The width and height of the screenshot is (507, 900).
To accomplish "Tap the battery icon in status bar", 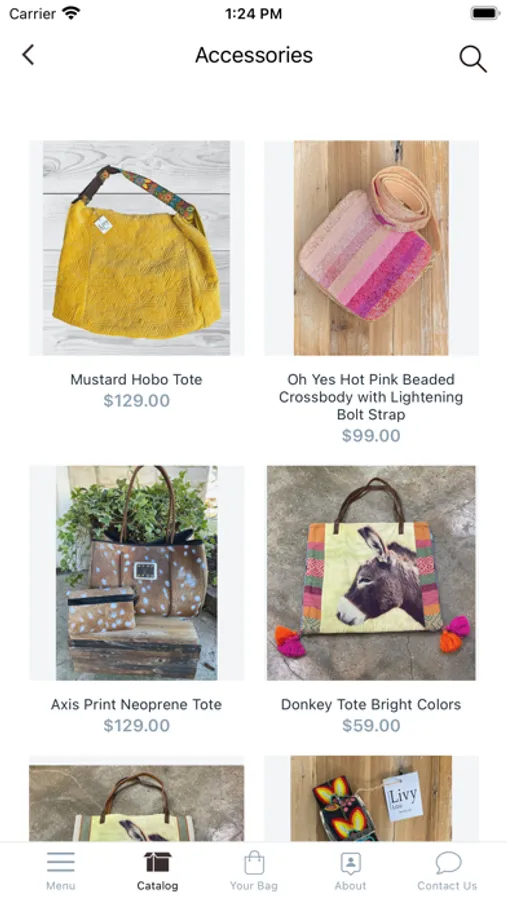I will point(485,13).
